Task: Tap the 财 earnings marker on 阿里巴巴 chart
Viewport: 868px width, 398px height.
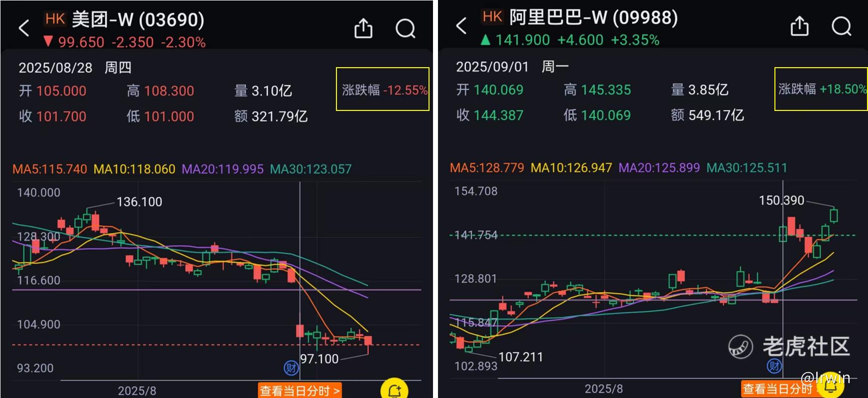Action: (774, 367)
